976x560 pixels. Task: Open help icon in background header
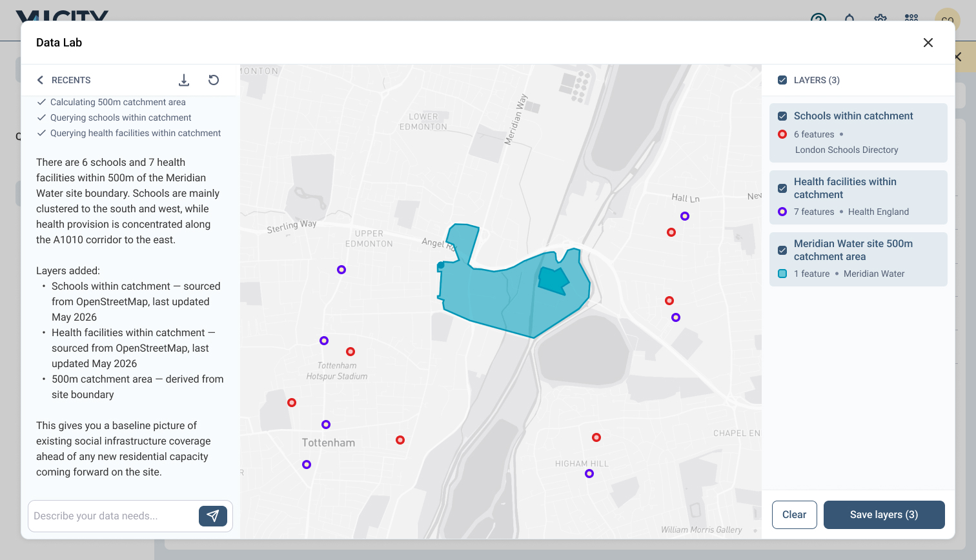818,18
